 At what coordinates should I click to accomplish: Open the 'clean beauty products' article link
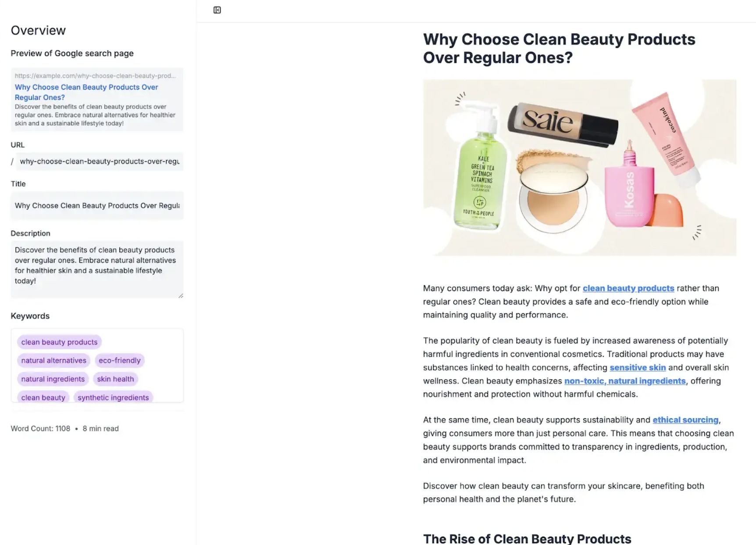(628, 288)
